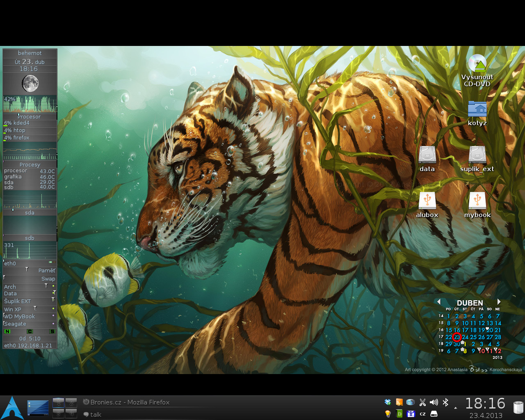
Task: Select the suplik_ext drive desktop icon
Action: pos(477,159)
